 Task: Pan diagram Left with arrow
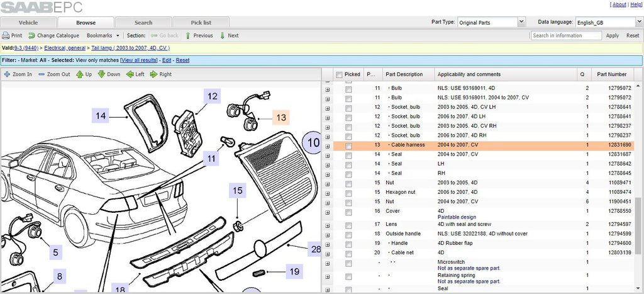[x=130, y=74]
